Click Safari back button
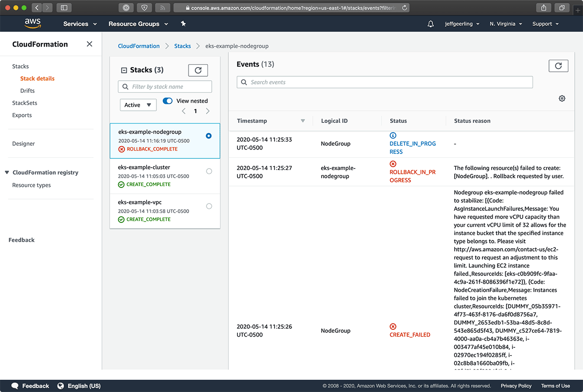Viewport: 583px width, 392px height. (x=37, y=8)
